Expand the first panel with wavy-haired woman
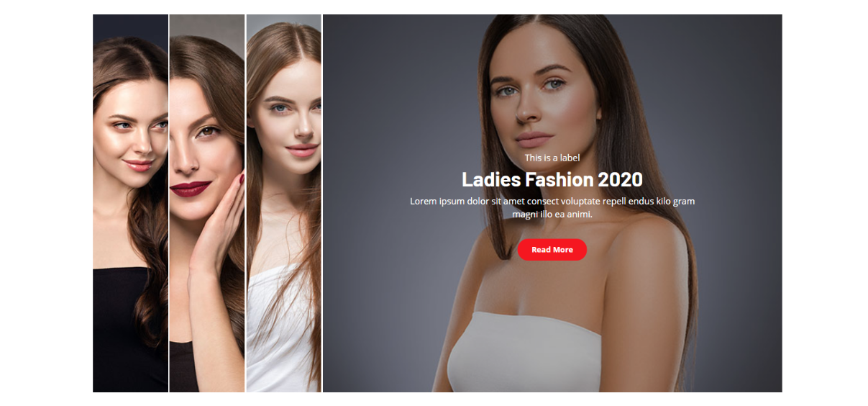This screenshot has height=406, width=868. click(x=130, y=203)
